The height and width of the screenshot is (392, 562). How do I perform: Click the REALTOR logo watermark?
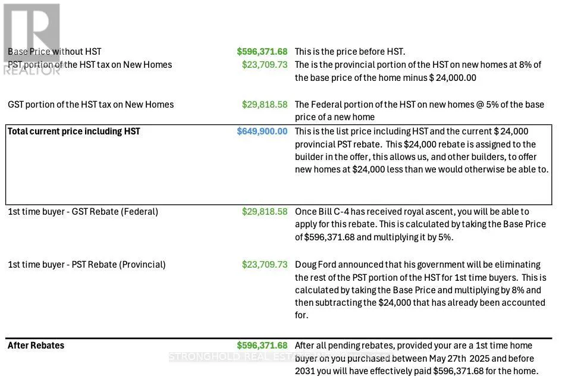click(x=32, y=36)
